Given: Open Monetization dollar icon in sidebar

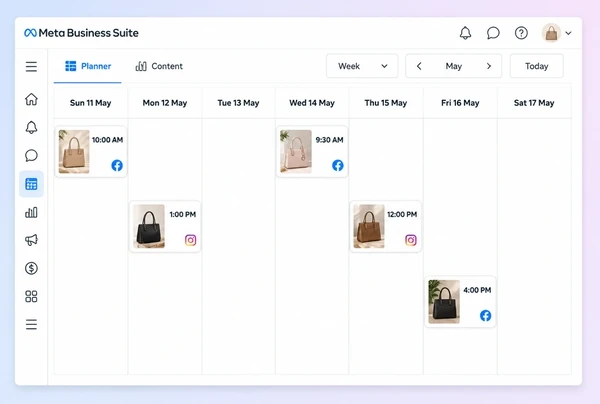Looking at the screenshot, I should coord(31,268).
